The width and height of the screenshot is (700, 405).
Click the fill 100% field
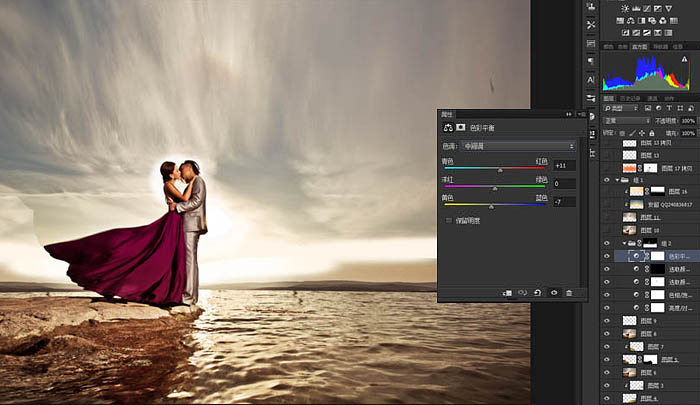pos(688,133)
